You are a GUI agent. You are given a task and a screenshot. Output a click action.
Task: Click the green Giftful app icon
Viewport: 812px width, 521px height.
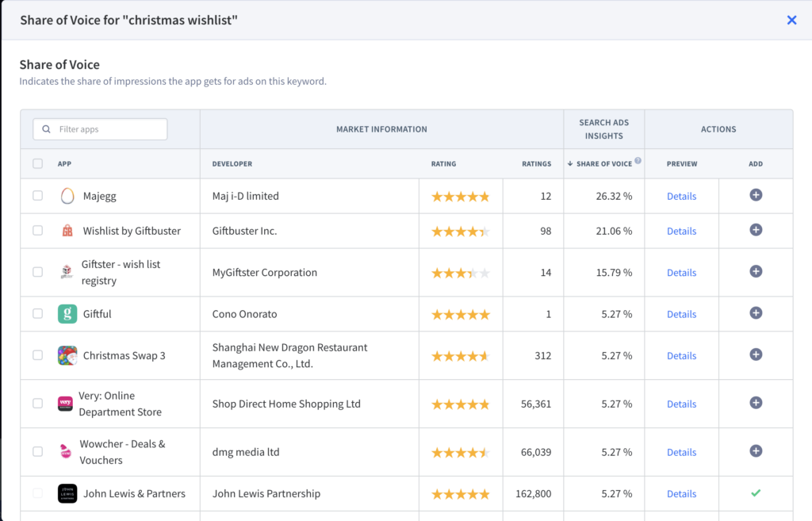[x=67, y=314]
